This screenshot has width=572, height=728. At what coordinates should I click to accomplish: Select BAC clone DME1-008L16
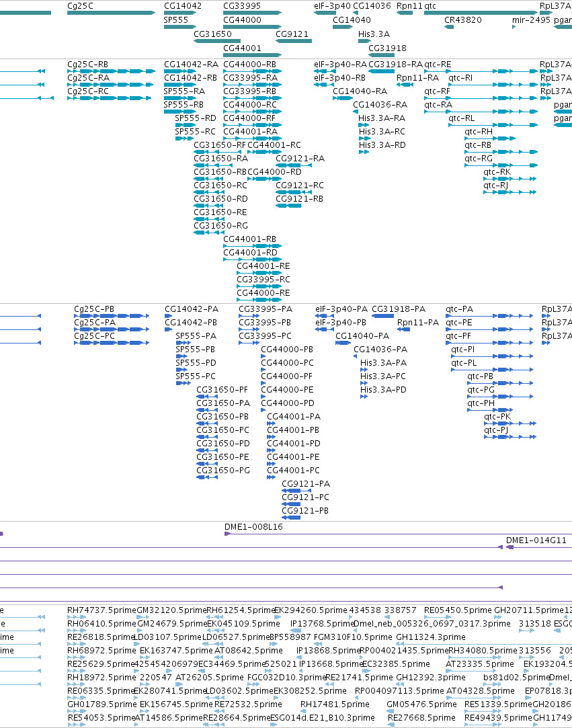253,527
